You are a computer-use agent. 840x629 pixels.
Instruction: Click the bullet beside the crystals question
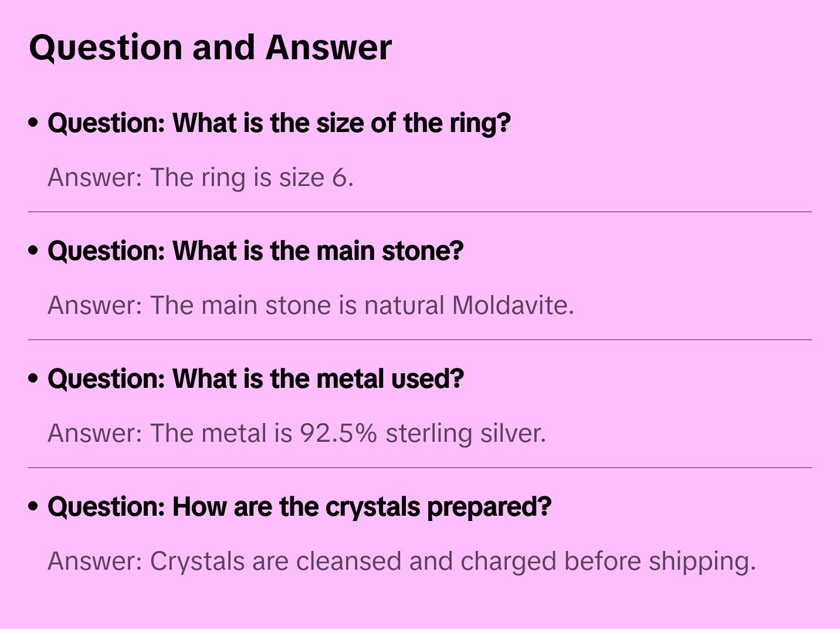point(33,506)
